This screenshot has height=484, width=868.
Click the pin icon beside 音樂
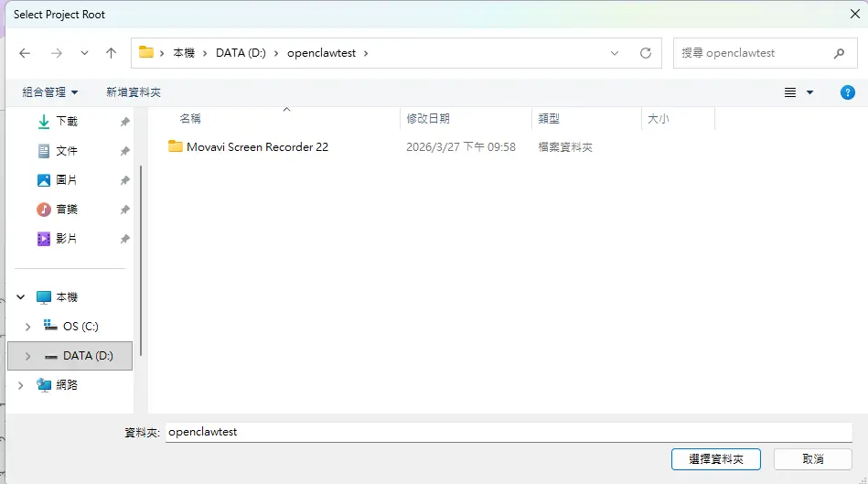point(125,210)
